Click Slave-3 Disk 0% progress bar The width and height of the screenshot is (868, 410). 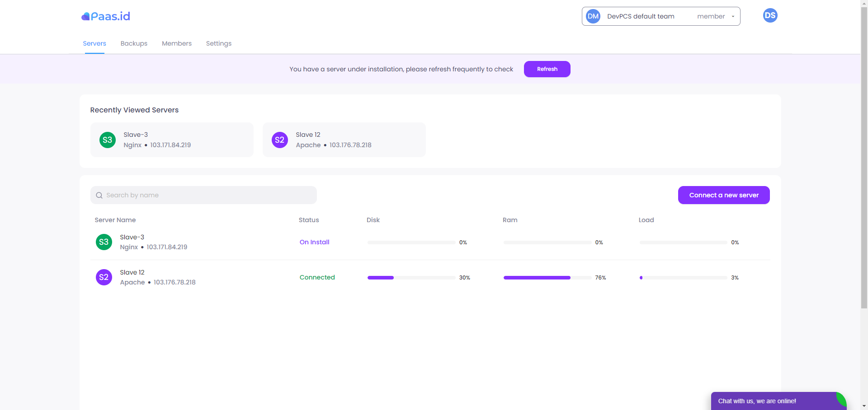pyautogui.click(x=411, y=242)
